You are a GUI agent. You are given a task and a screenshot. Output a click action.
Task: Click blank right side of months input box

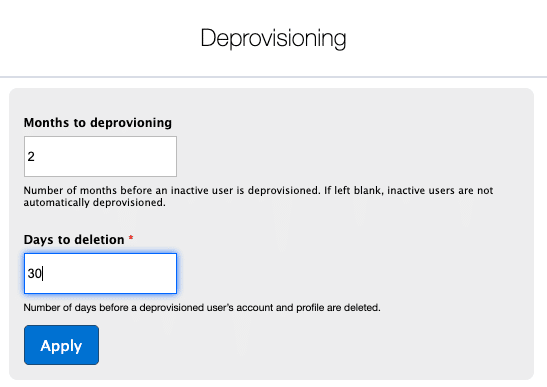tap(140, 156)
